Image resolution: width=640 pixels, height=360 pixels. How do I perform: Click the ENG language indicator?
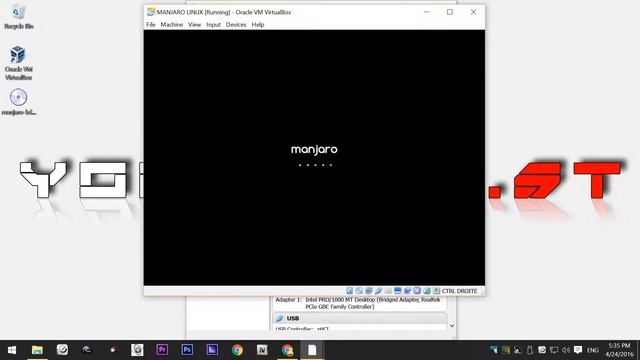[x=593, y=350]
